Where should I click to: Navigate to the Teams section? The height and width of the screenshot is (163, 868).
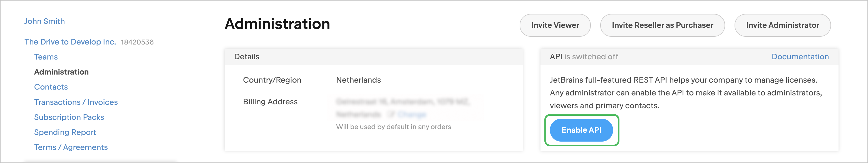[46, 57]
